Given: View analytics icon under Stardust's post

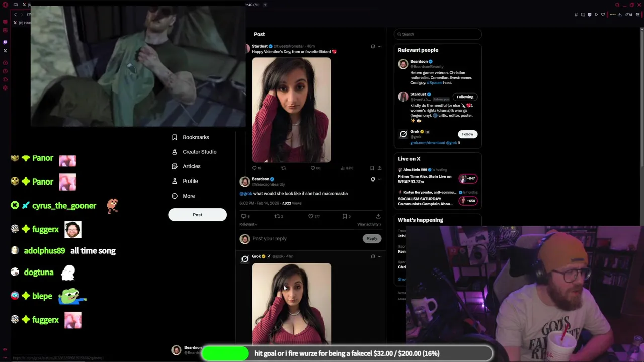Looking at the screenshot, I should 343,168.
